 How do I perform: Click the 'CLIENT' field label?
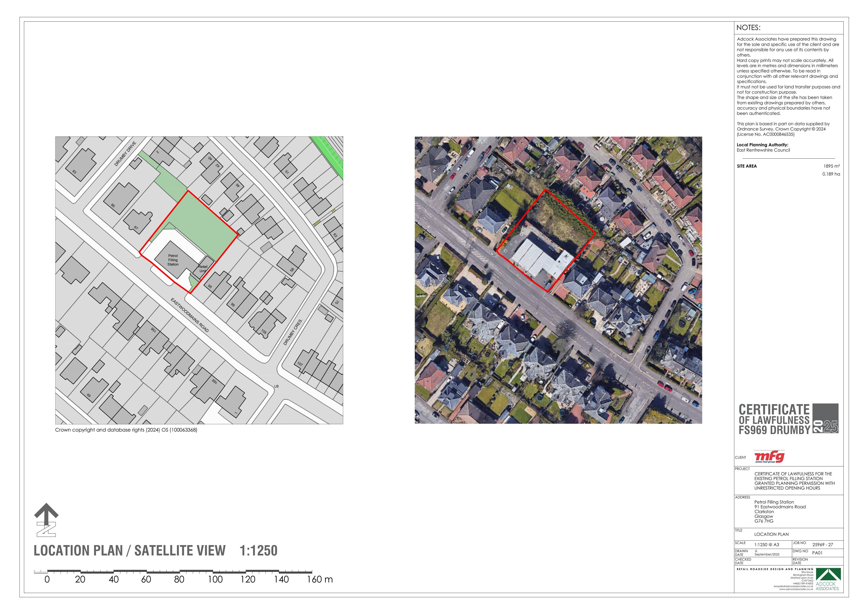coord(741,457)
